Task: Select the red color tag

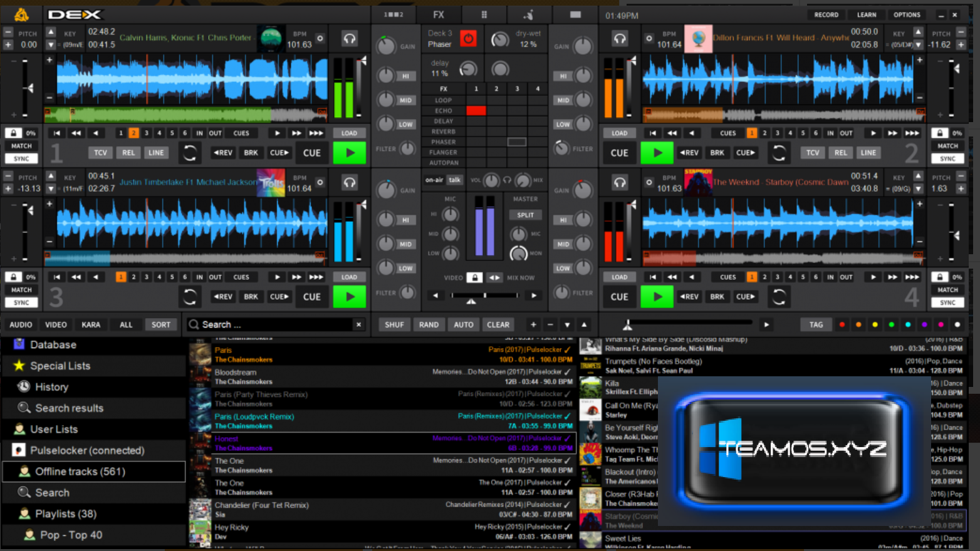Action: pyautogui.click(x=842, y=325)
